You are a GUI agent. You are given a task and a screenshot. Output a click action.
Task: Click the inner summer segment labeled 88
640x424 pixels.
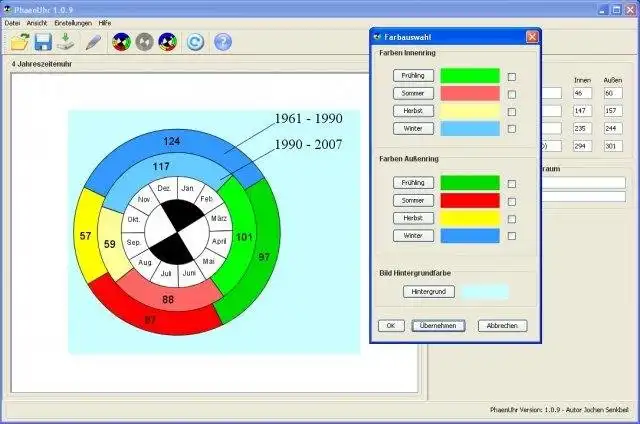[x=168, y=300]
